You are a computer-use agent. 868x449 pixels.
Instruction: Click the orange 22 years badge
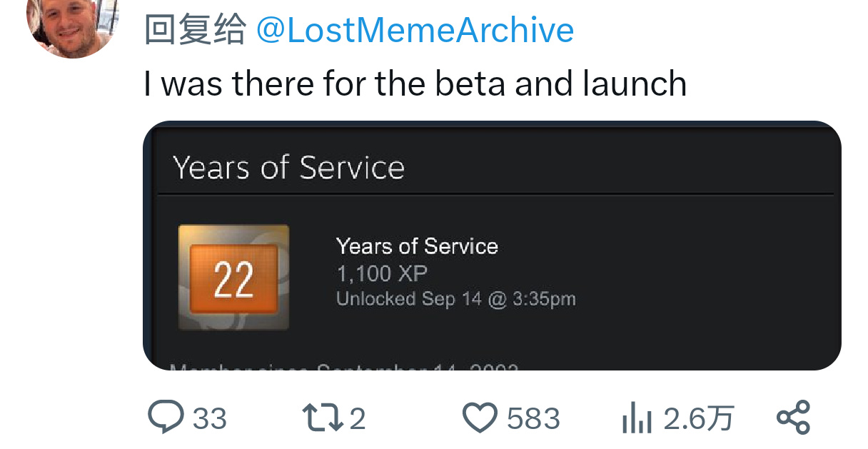point(233,278)
